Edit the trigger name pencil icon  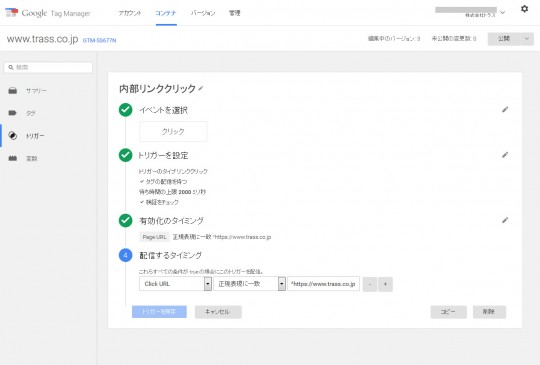pyautogui.click(x=201, y=89)
